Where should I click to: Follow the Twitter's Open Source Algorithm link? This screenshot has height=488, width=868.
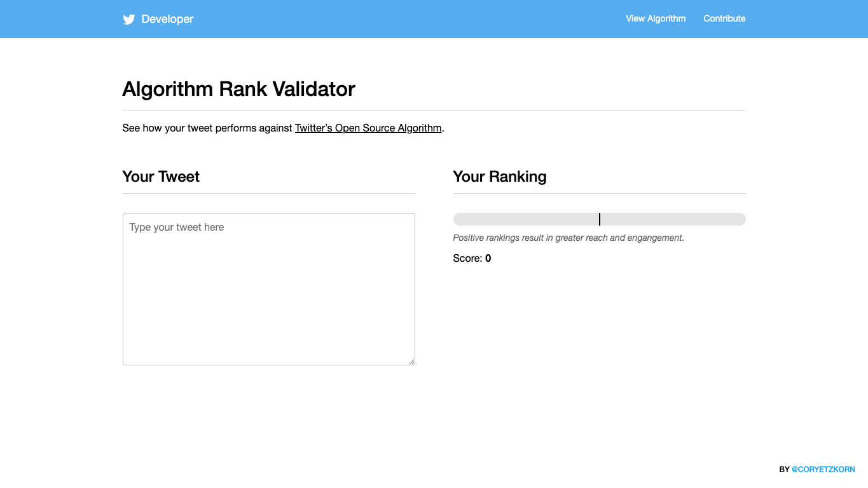click(368, 128)
